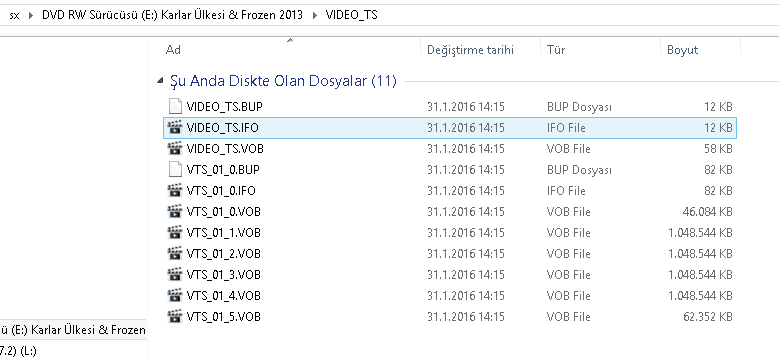
Task: Click the 46.084 KB size value
Action: pyautogui.click(x=707, y=212)
